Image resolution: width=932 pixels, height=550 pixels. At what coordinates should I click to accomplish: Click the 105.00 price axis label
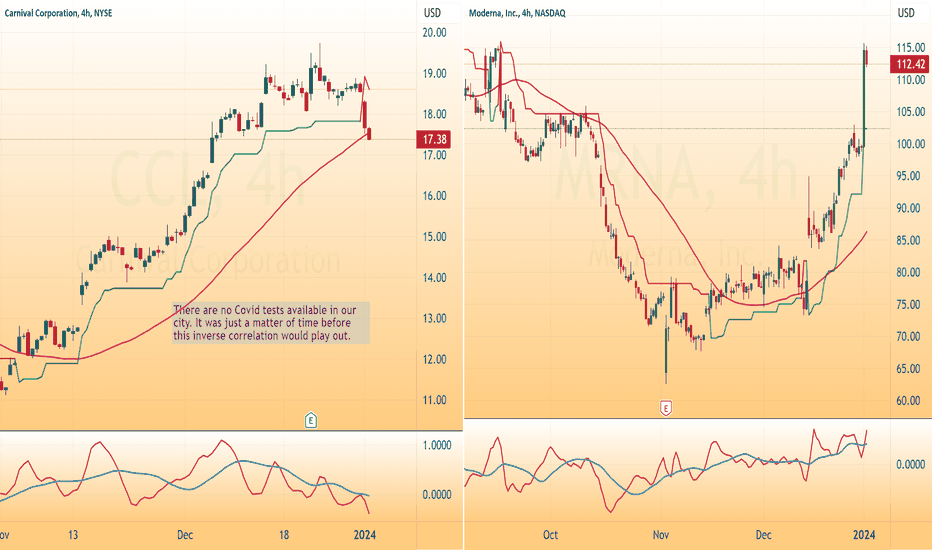911,112
